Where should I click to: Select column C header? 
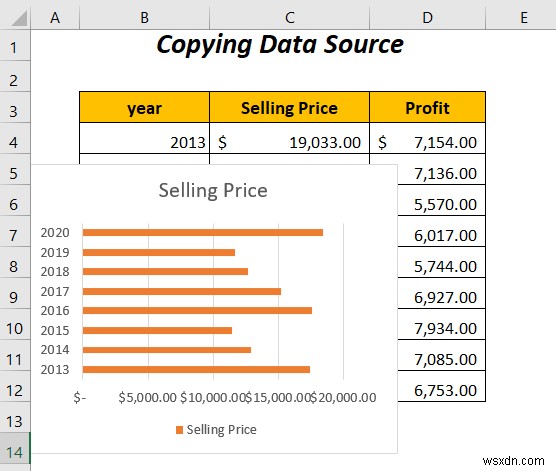pyautogui.click(x=289, y=17)
